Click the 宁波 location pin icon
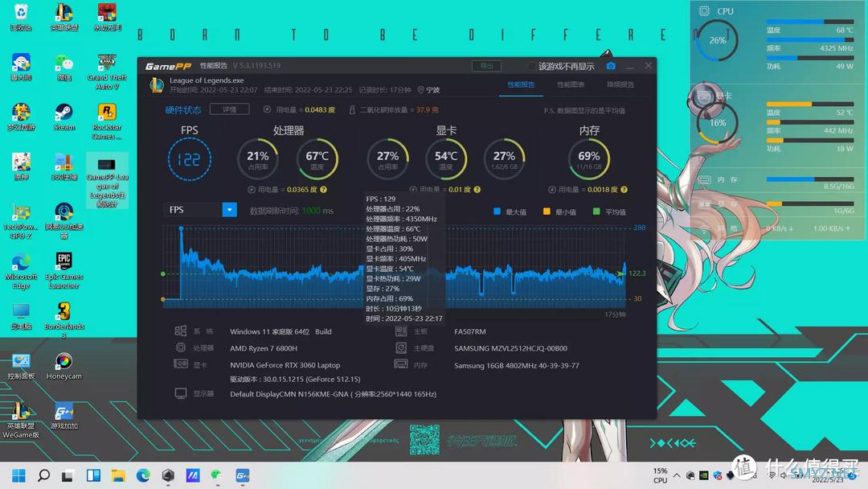 420,90
